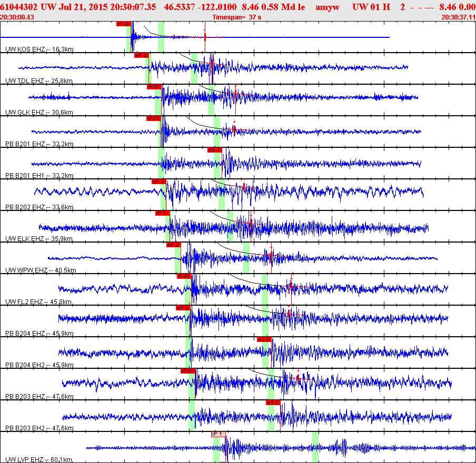Select the PB B203 EHZ station label
This screenshot has width=476, height=463.
point(39,396)
